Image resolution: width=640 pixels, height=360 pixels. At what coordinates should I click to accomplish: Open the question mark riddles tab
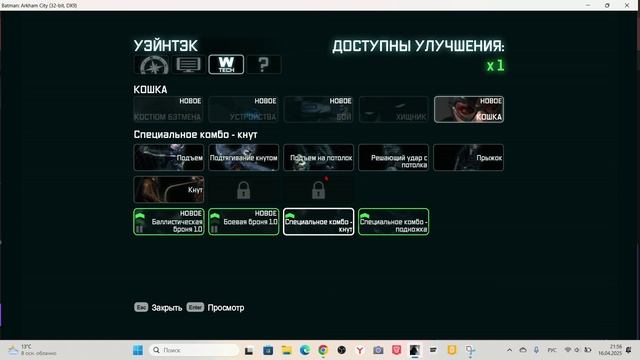pos(264,64)
